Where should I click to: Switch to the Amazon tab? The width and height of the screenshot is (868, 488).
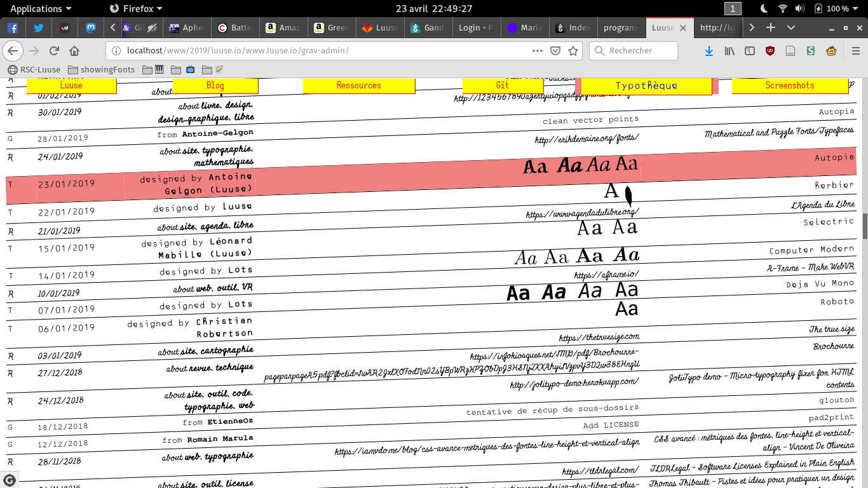click(x=282, y=28)
